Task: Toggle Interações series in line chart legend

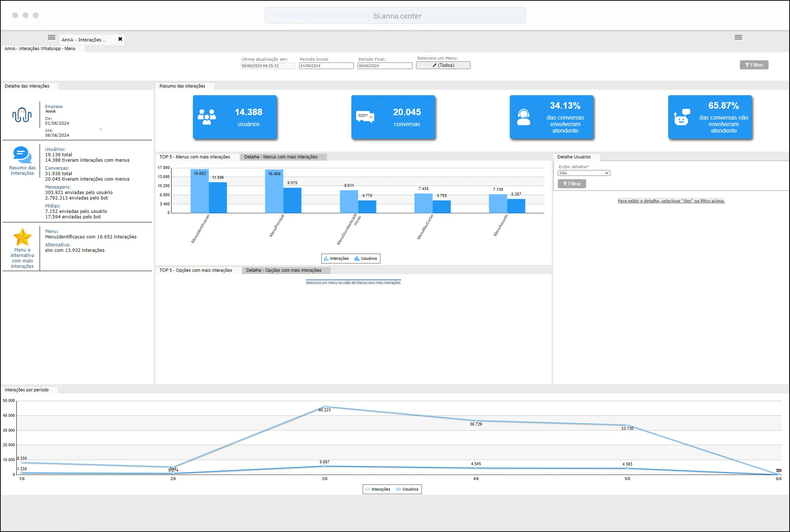Action: (378, 489)
